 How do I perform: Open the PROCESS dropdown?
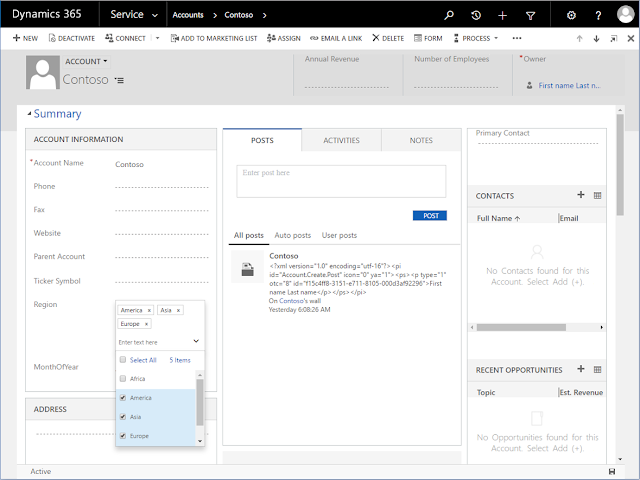476,38
